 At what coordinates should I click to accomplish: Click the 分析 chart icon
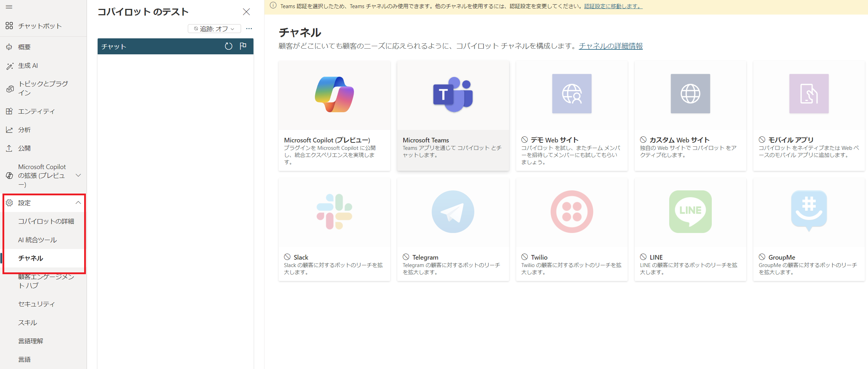click(10, 130)
